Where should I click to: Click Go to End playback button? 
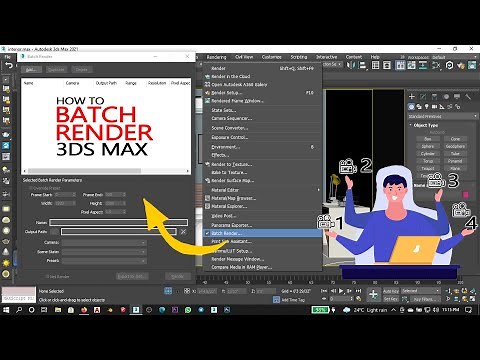pyautogui.click(x=358, y=291)
